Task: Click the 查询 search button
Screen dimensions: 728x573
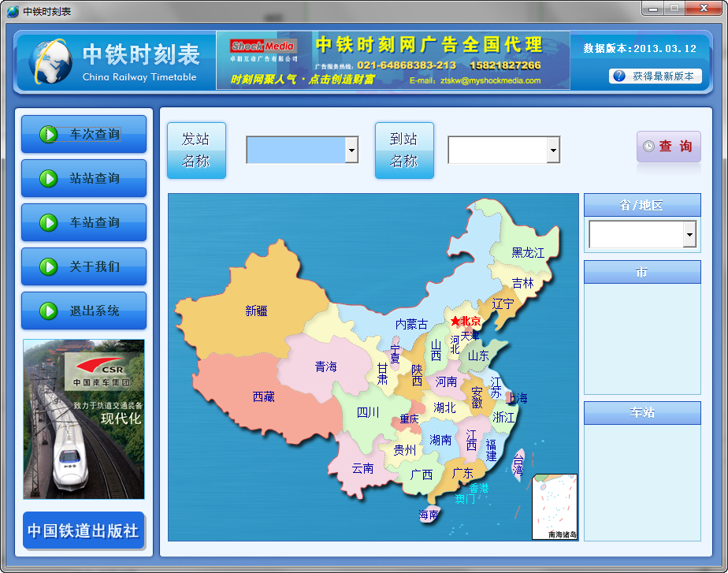Action: click(x=669, y=147)
